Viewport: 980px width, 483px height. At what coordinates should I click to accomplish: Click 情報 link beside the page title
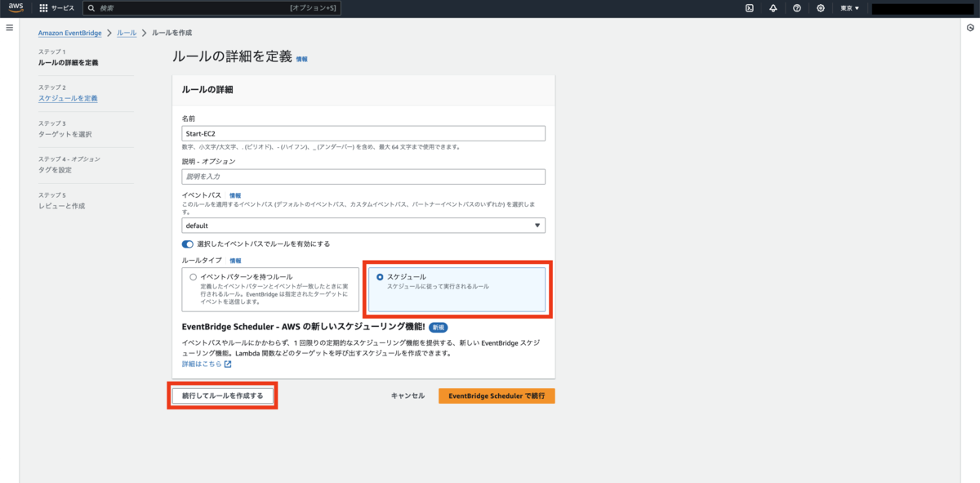302,60
